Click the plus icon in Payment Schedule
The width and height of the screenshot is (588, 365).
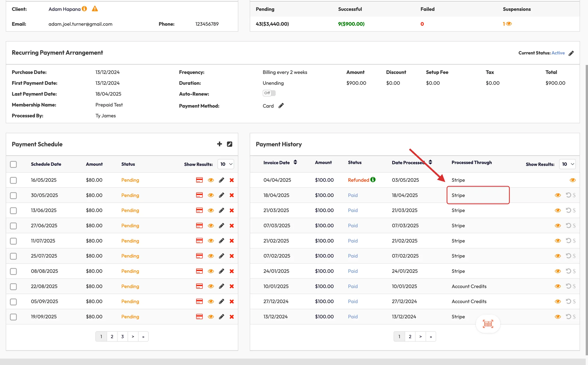pyautogui.click(x=219, y=144)
